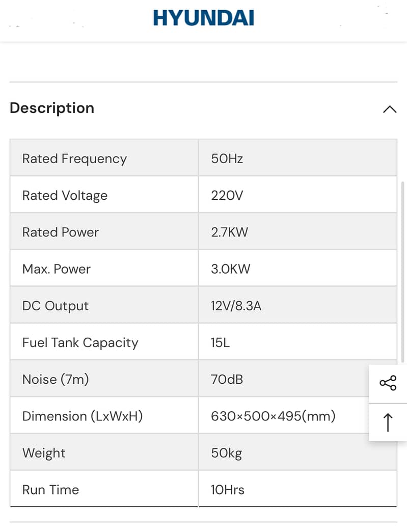Select the Fuel Tank Capacity label
Image resolution: width=407 pixels, height=532 pixels.
(80, 342)
